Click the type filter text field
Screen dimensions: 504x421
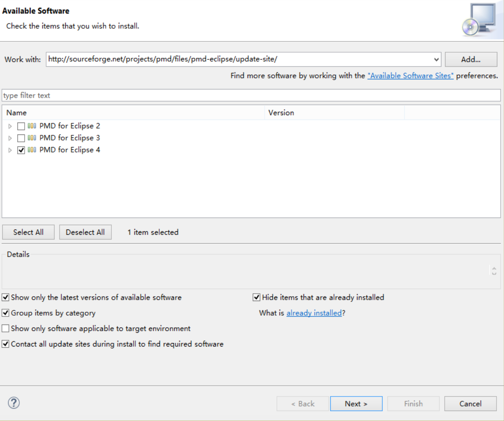pyautogui.click(x=251, y=95)
